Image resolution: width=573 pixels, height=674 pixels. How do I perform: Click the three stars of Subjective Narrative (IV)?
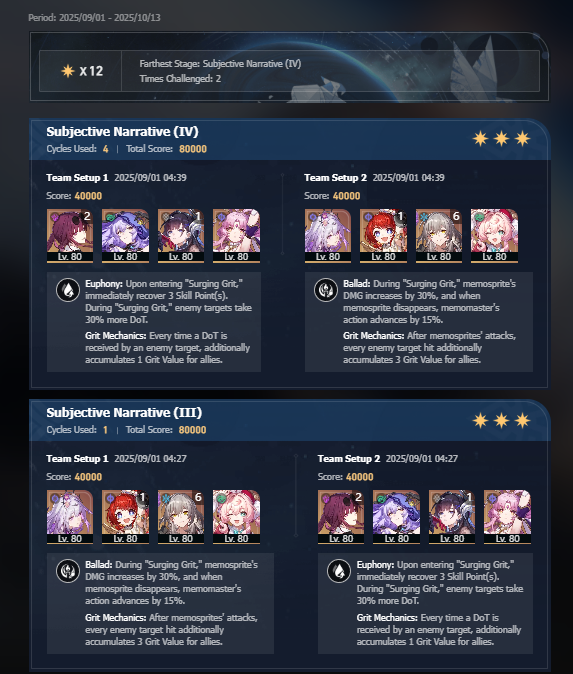click(x=501, y=139)
